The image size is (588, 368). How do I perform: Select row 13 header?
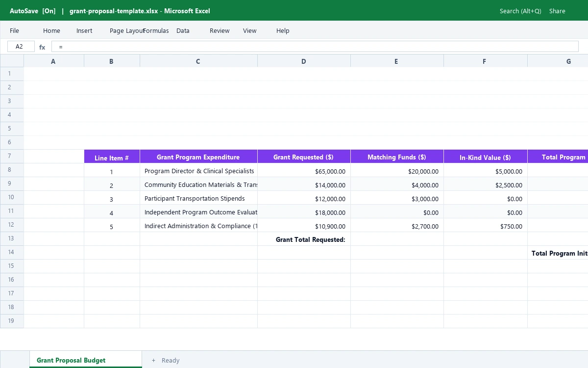click(x=12, y=238)
